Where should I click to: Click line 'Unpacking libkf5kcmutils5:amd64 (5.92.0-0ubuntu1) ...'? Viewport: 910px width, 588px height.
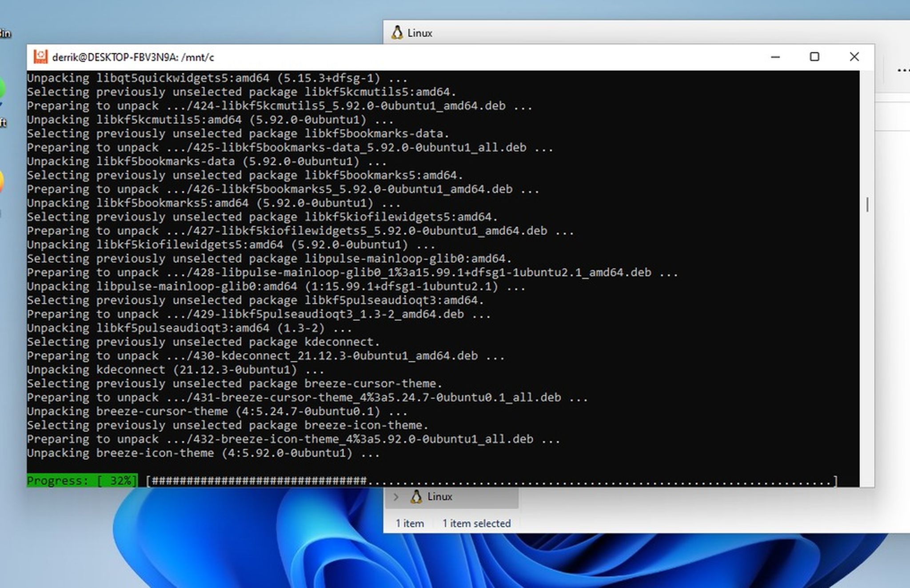[210, 120]
